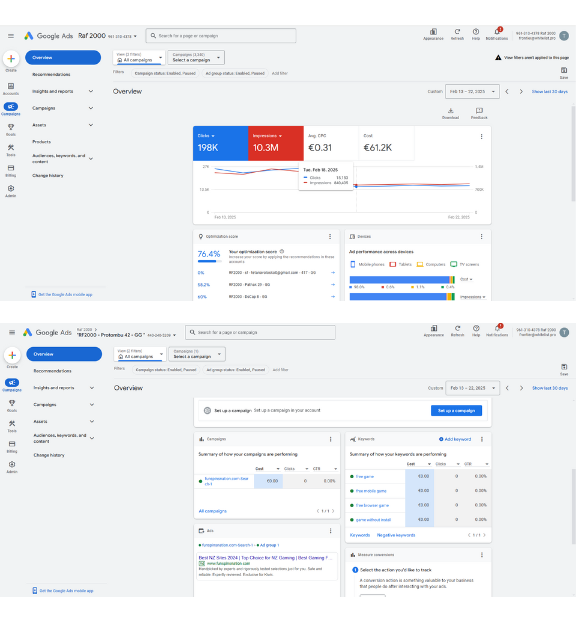Select Recommendations in upper navigation
Viewport: 576px width, 620px height.
click(51, 74)
